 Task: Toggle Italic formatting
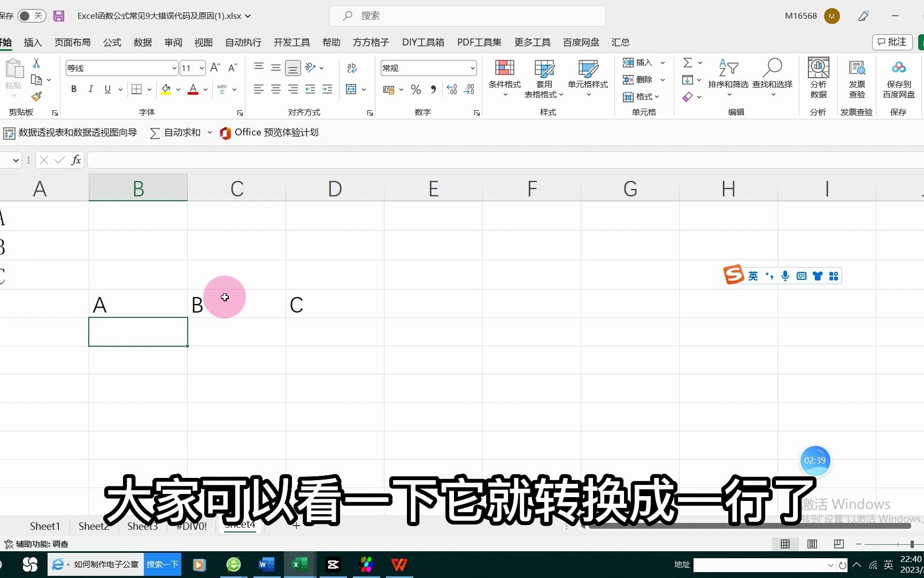click(x=90, y=89)
